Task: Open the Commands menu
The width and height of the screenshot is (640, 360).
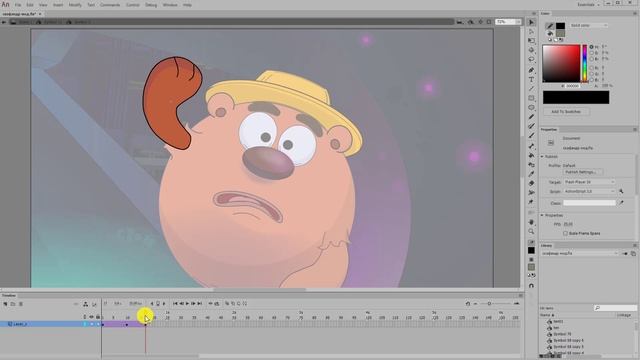Action: (110, 5)
